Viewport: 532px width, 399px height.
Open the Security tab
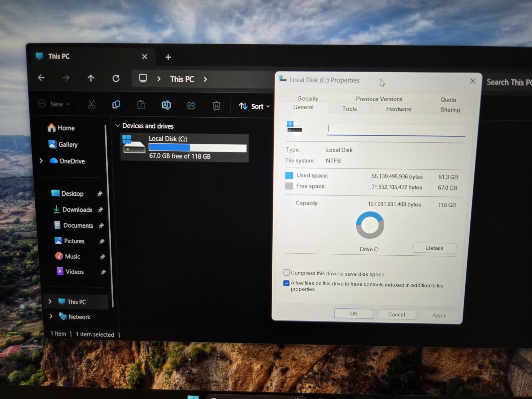point(308,98)
